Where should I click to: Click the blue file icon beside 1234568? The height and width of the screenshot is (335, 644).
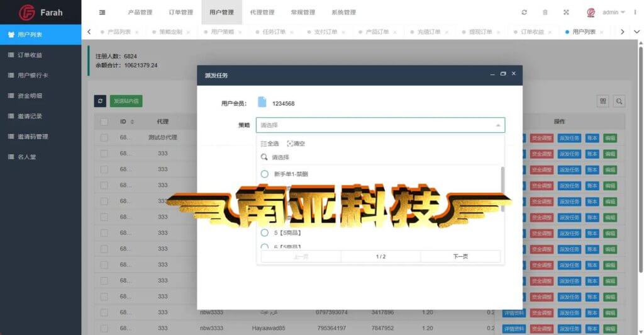(262, 102)
